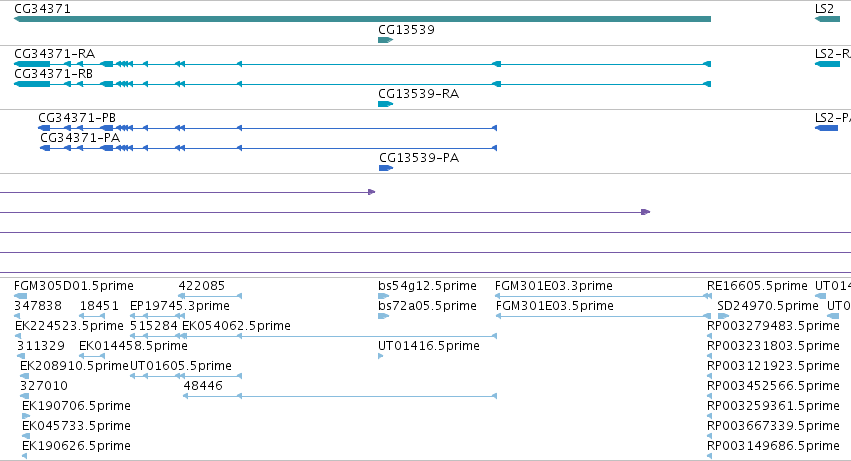Select EST UT01416.5prime label

(x=429, y=346)
